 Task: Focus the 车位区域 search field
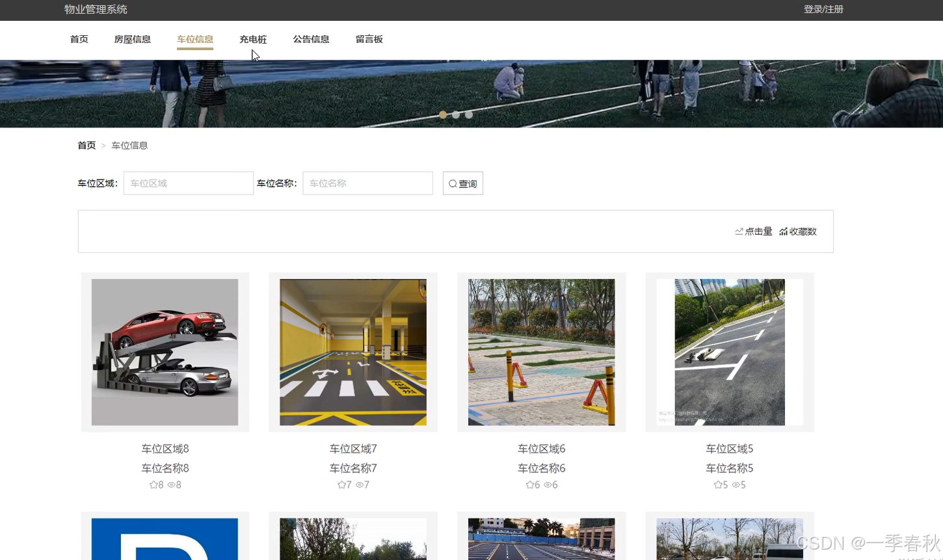click(189, 183)
